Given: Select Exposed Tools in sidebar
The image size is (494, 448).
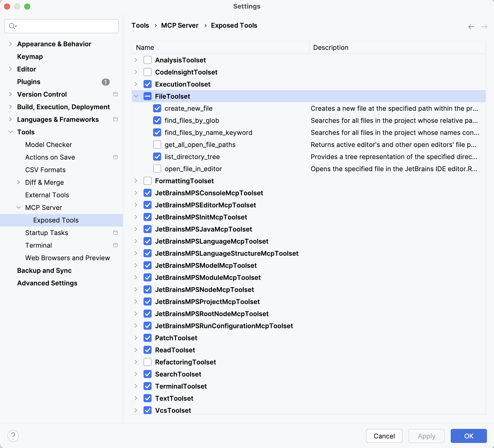Looking at the screenshot, I should click(61, 220).
